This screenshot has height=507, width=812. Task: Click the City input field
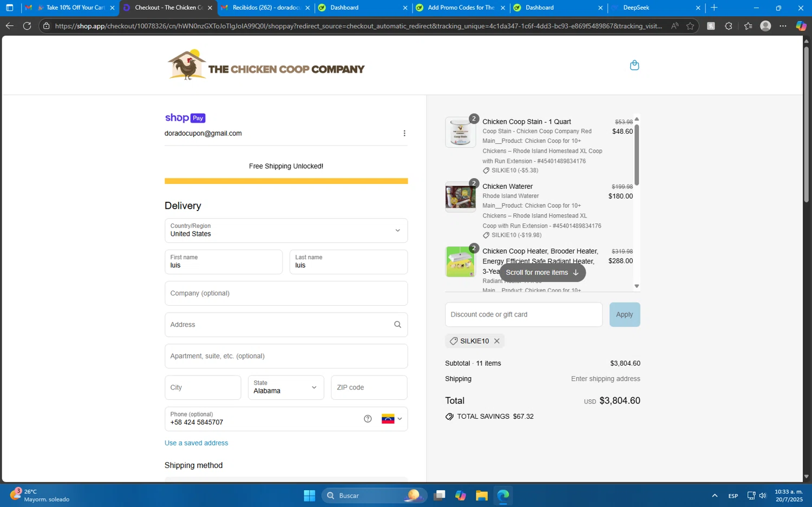click(203, 387)
